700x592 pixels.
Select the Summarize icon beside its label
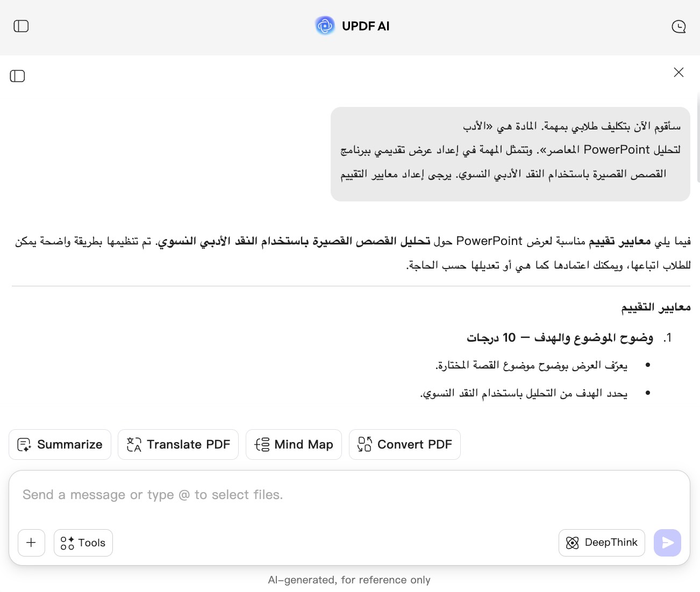pos(25,444)
